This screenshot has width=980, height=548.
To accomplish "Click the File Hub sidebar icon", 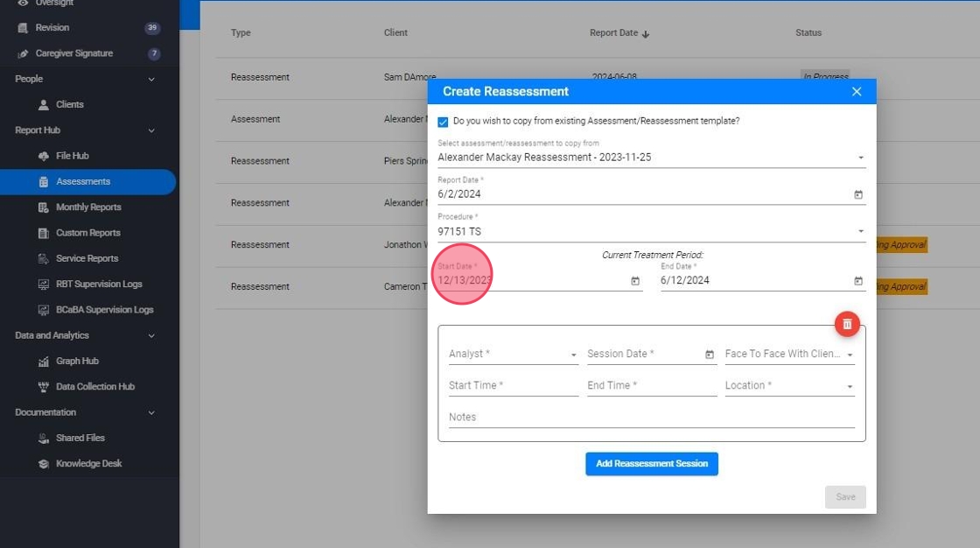I will point(44,156).
